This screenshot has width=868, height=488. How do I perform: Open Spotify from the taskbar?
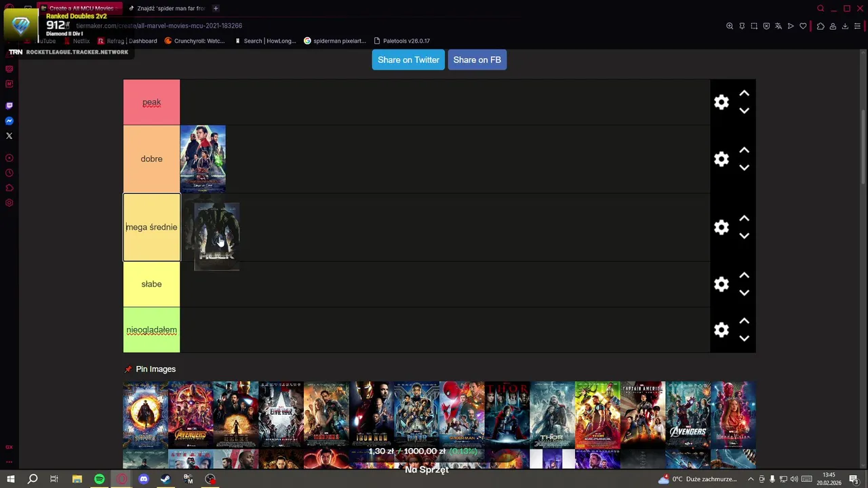coord(100,479)
